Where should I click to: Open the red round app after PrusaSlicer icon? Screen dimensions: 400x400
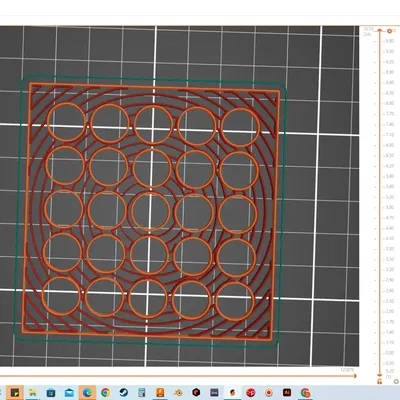(251, 392)
